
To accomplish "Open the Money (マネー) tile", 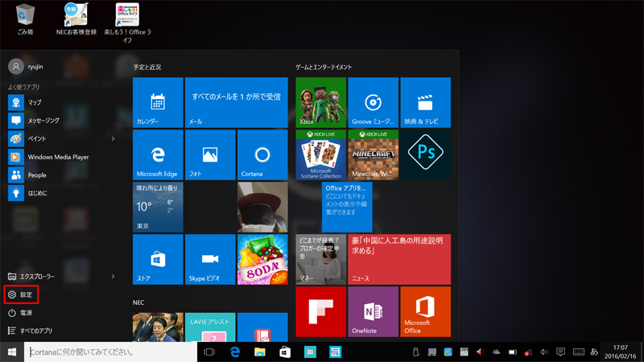I will tap(320, 259).
